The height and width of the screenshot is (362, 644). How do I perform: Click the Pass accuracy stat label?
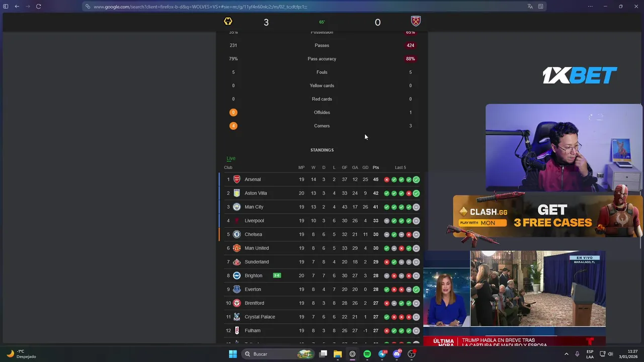click(322, 59)
